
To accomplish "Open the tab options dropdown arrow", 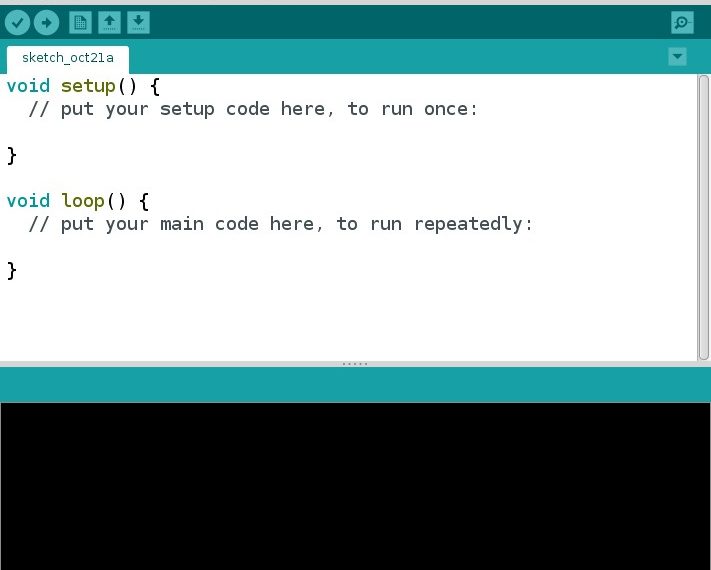I will coord(677,57).
